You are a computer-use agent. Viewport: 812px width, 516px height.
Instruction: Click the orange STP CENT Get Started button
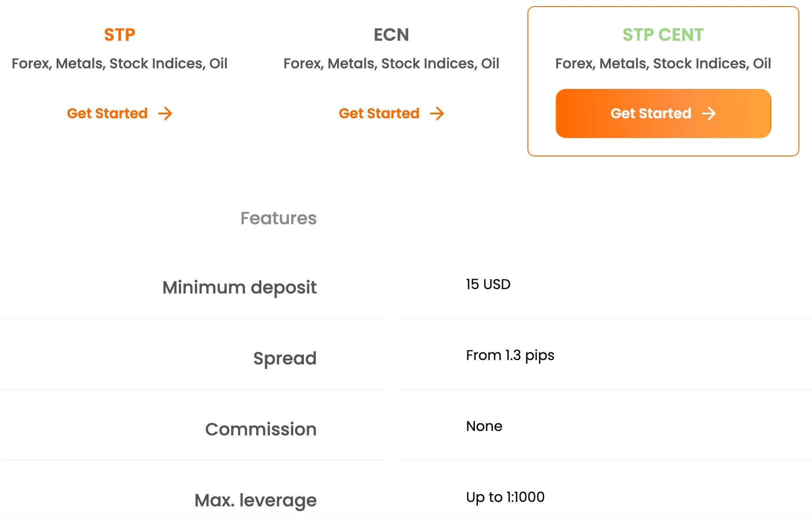[x=663, y=113]
